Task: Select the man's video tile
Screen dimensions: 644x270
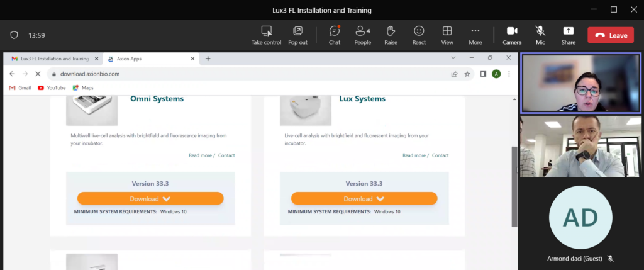Action: [x=580, y=147]
